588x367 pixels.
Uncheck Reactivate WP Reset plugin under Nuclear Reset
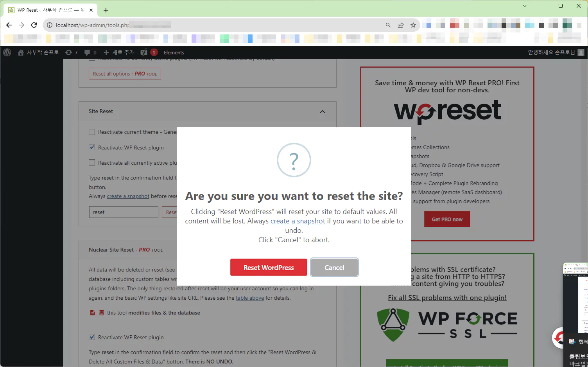(92, 337)
